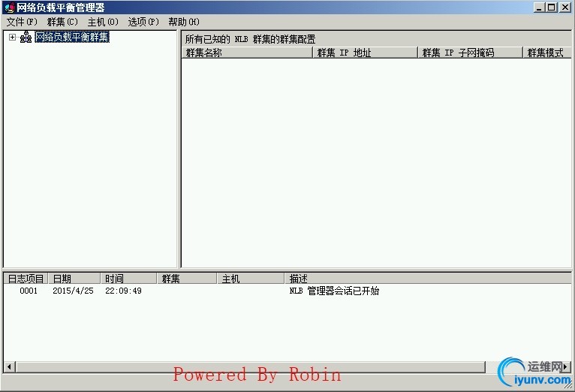Click the 群集 log column header
The image size is (575, 392).
(187, 279)
